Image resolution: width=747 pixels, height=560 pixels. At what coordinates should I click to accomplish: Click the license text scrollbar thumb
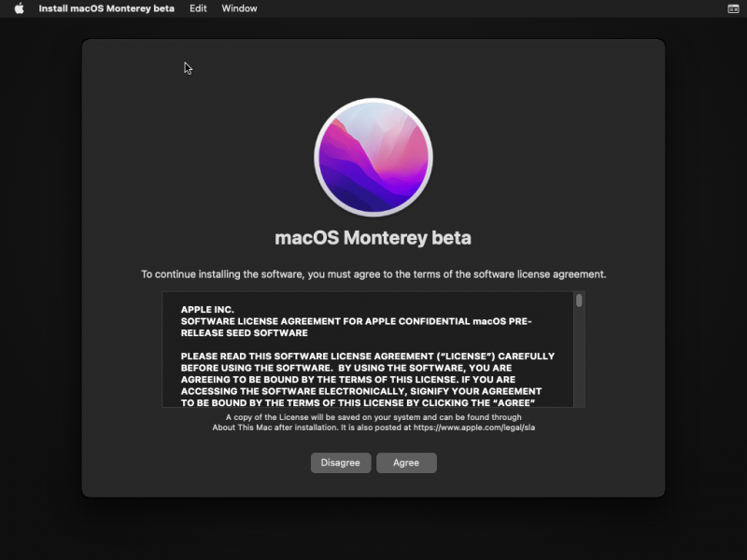[x=579, y=301]
